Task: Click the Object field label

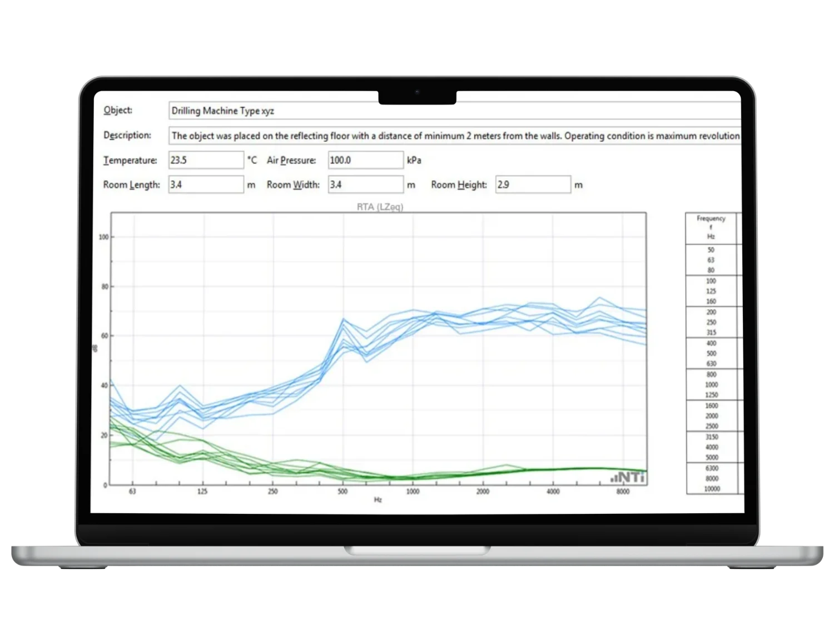Action: 118,110
